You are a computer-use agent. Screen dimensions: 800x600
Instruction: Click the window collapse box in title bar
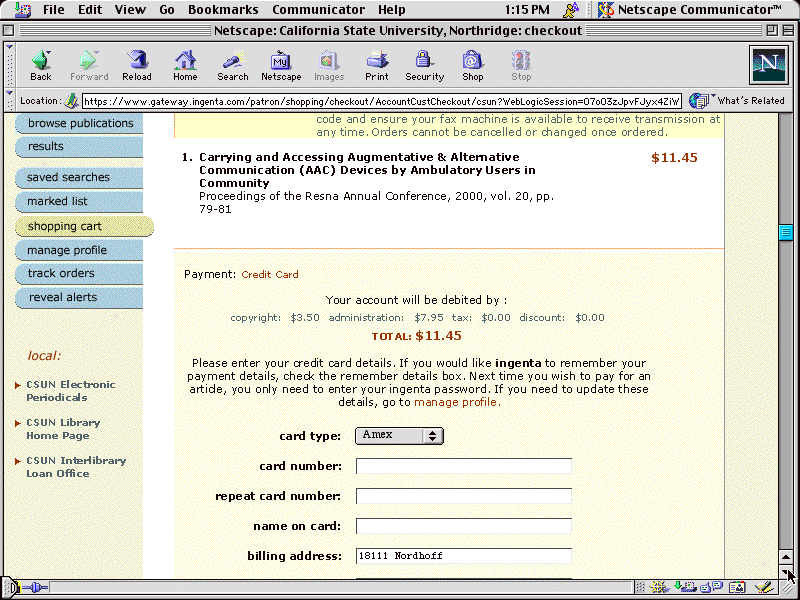click(788, 31)
